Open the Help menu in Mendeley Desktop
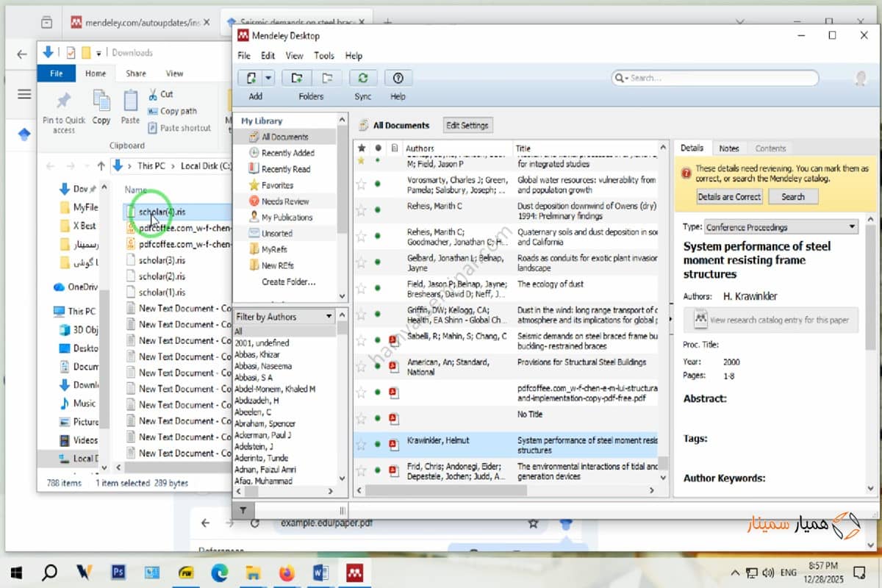 (x=354, y=56)
